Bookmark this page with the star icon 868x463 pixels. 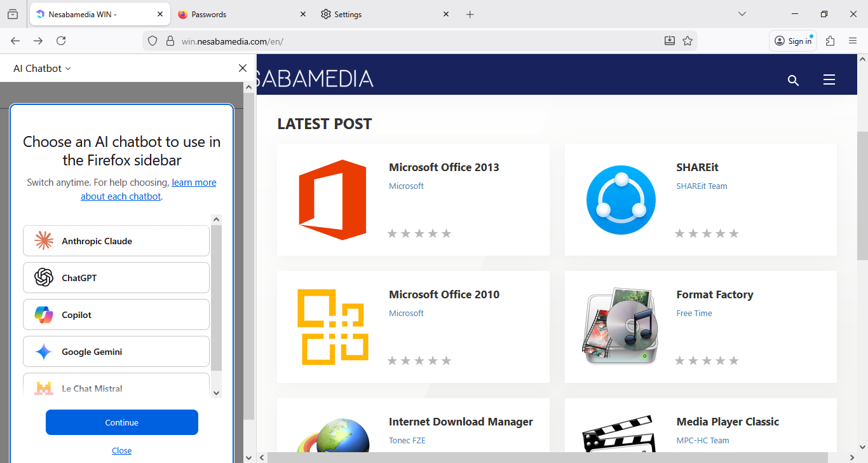coord(687,41)
